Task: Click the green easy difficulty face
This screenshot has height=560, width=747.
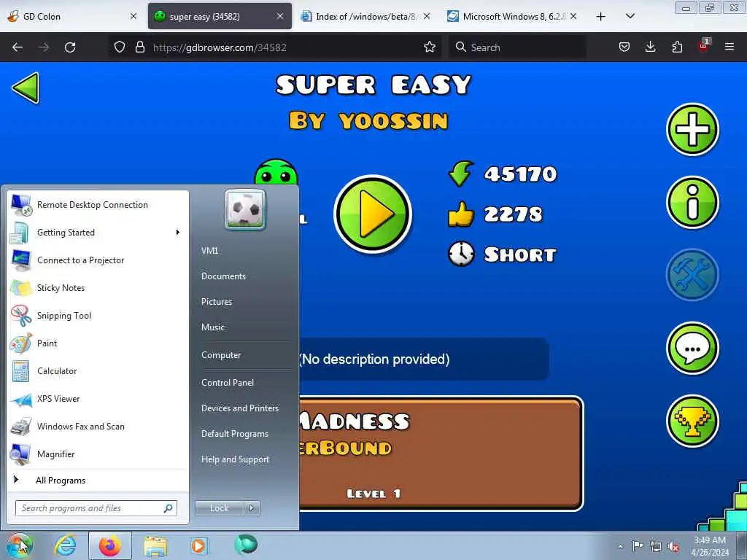Action: pyautogui.click(x=276, y=172)
